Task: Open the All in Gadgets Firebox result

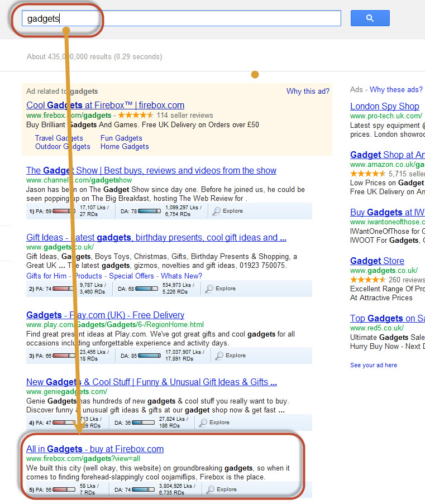Action: (95, 449)
